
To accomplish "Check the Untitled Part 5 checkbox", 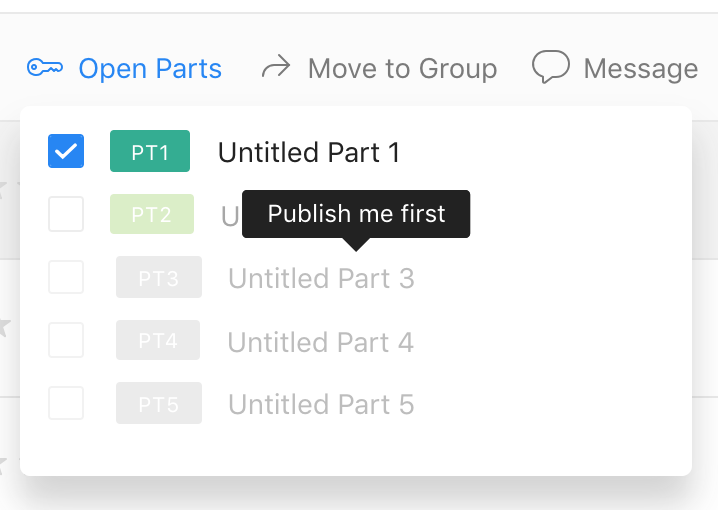I will (66, 403).
